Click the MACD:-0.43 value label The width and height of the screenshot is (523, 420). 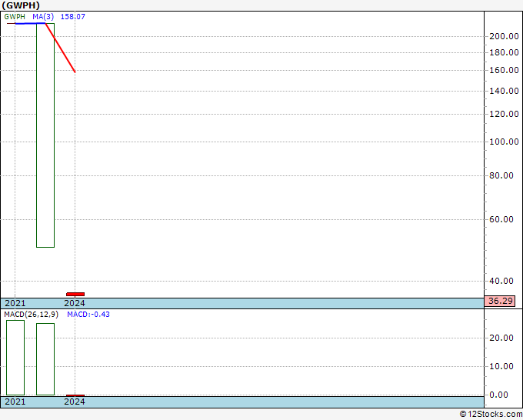(x=88, y=315)
